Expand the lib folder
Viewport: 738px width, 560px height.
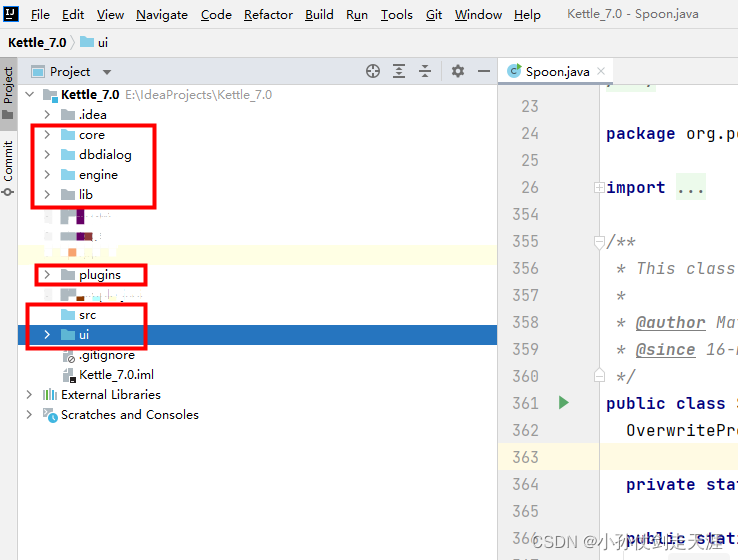(x=47, y=194)
